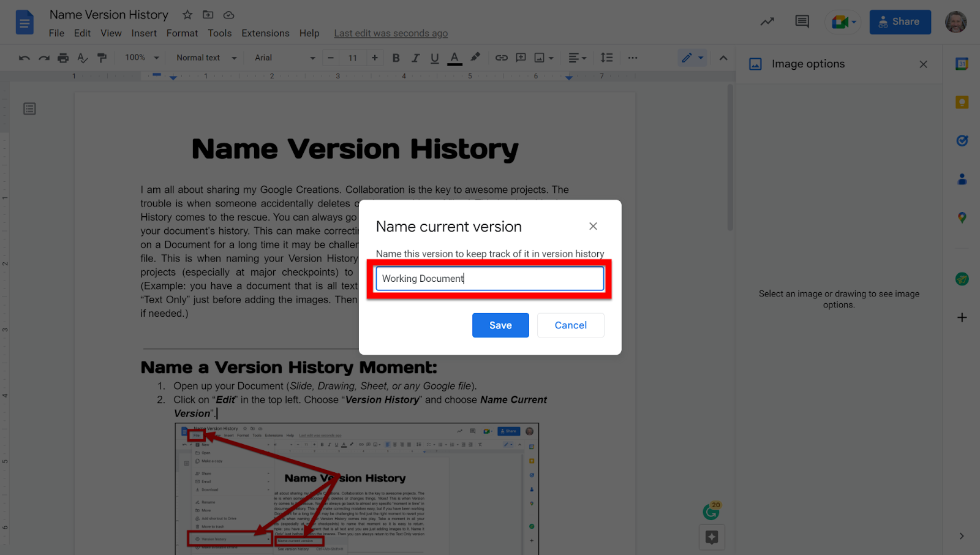Select the paint format tool

coord(102,58)
